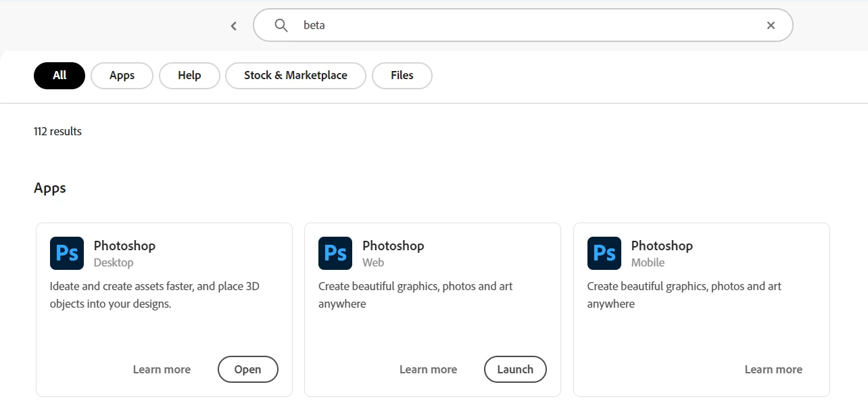Show Files search results
Viewport: 868px width, 420px height.
click(x=402, y=76)
